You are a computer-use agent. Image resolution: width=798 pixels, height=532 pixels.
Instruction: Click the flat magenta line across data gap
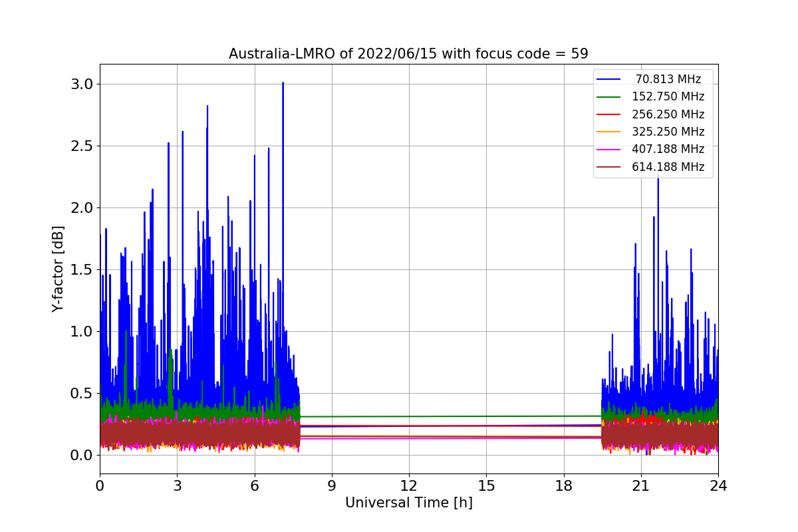pyautogui.click(x=451, y=438)
